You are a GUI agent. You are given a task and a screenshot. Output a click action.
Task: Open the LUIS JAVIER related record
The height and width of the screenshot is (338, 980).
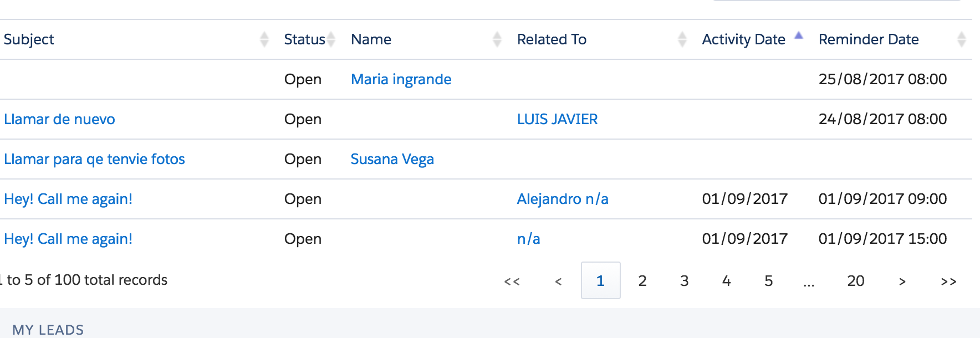(x=557, y=119)
